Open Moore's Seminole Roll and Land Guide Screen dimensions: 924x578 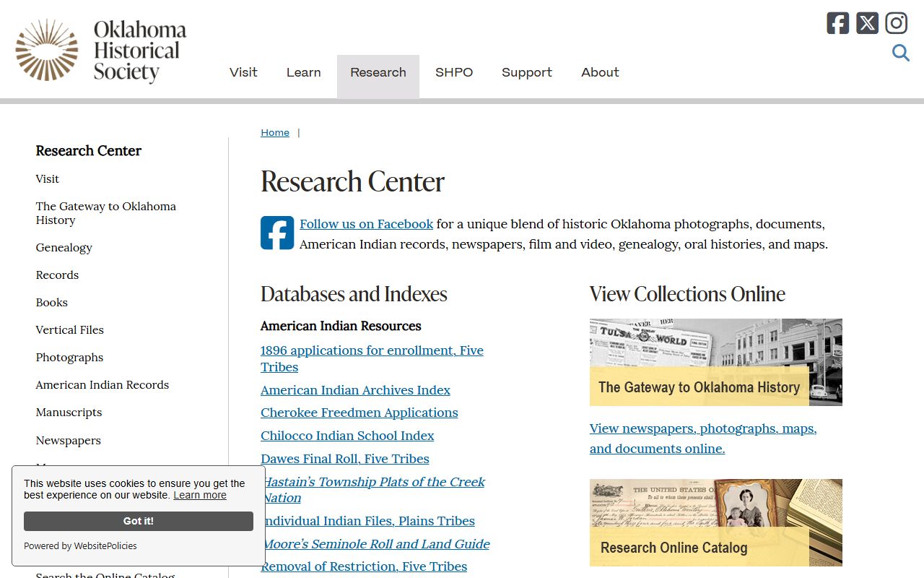click(x=375, y=544)
